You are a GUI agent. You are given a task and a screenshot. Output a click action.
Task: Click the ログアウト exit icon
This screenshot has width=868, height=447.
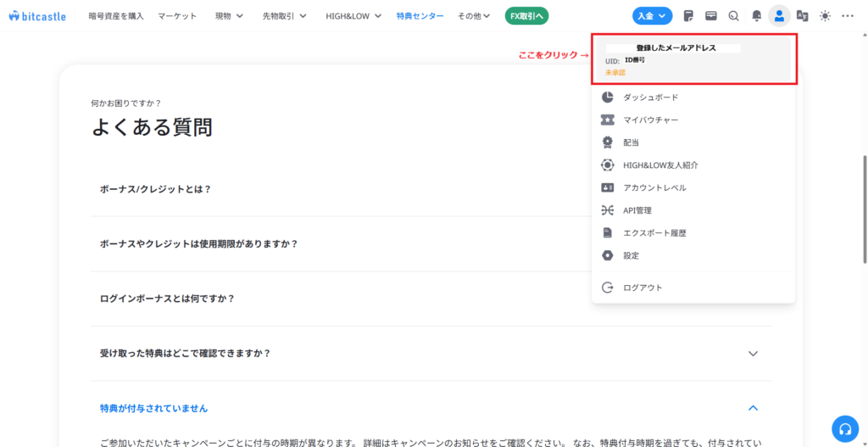pos(607,288)
